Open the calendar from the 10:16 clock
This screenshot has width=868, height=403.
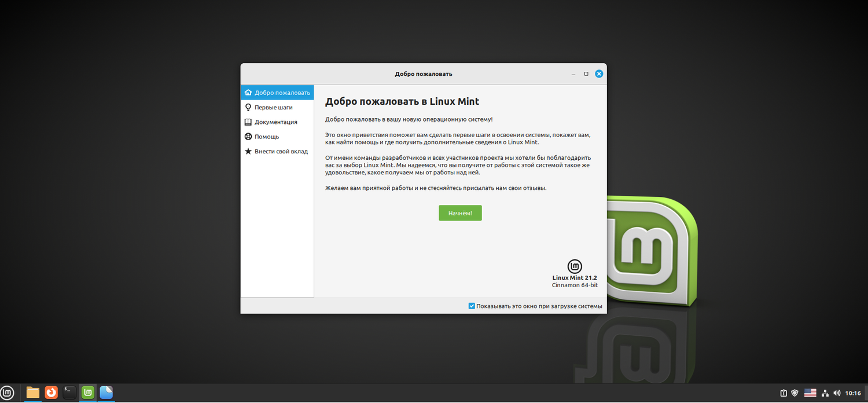click(853, 393)
